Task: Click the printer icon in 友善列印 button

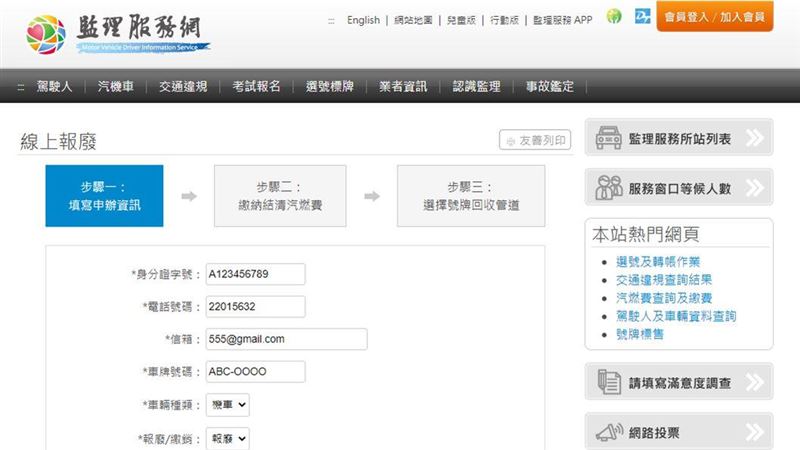Action: (511, 141)
